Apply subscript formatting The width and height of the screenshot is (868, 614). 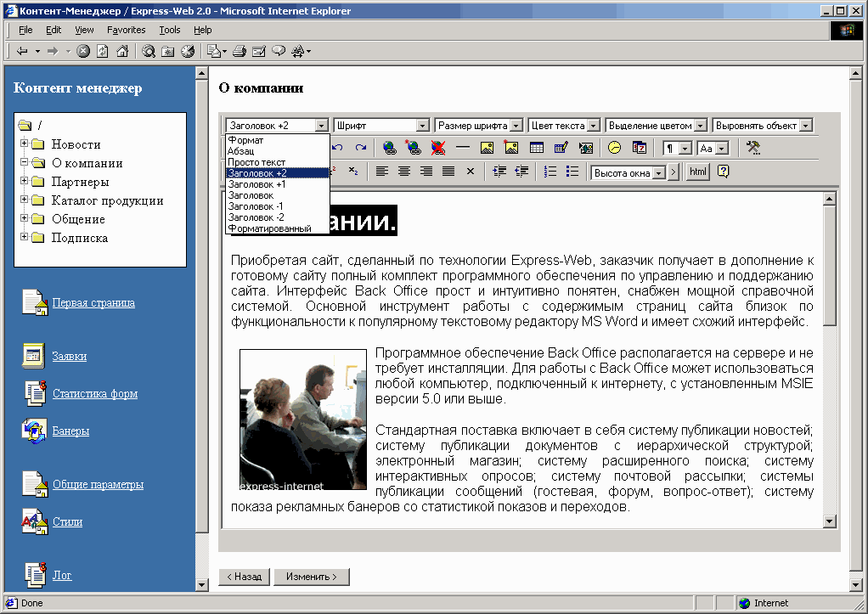tap(353, 171)
